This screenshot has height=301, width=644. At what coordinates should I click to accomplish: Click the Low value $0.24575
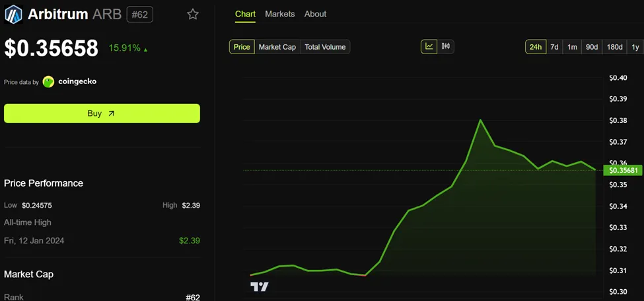pyautogui.click(x=37, y=205)
